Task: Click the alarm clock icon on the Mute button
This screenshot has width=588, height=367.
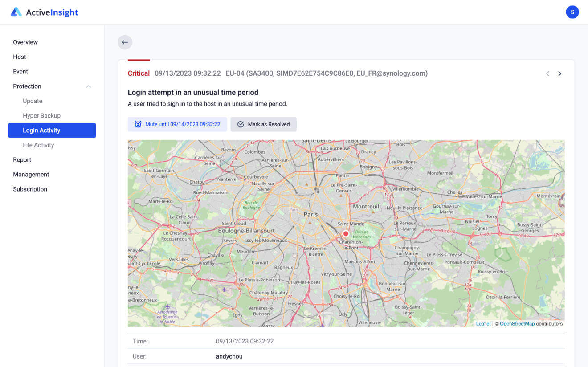Action: click(138, 124)
